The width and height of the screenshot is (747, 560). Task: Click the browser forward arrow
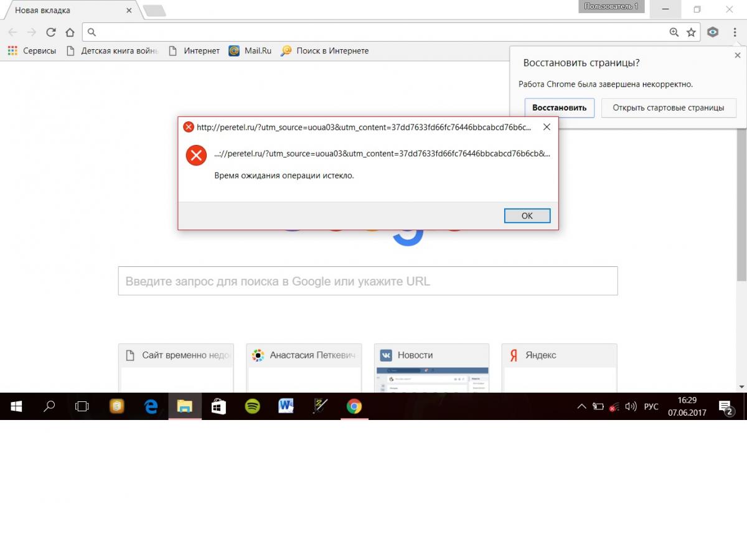32,32
